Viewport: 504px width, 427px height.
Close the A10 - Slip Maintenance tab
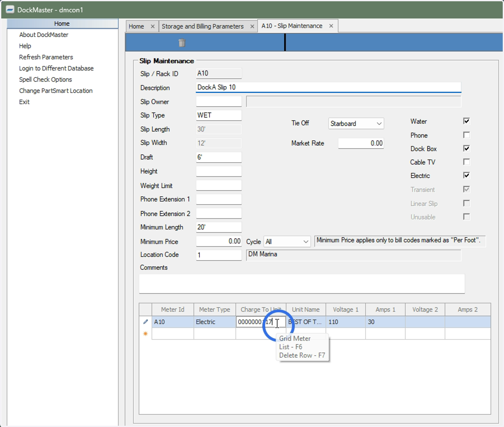(x=331, y=26)
